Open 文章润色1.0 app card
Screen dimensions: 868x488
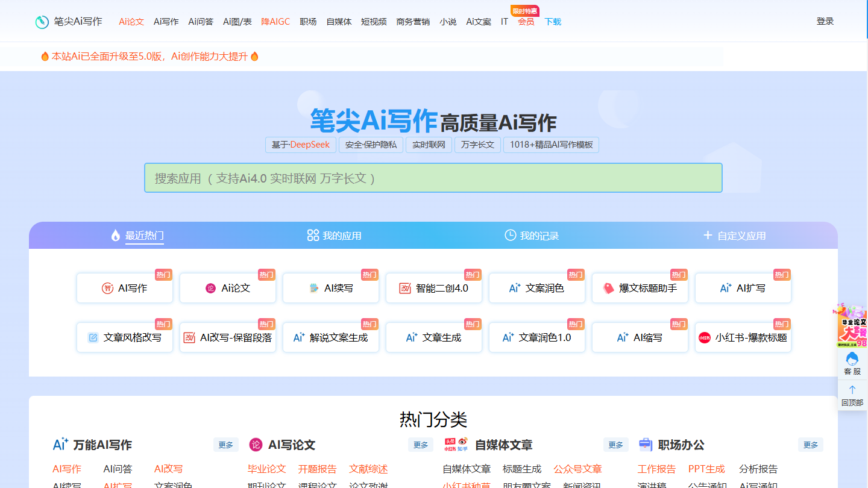tap(537, 337)
